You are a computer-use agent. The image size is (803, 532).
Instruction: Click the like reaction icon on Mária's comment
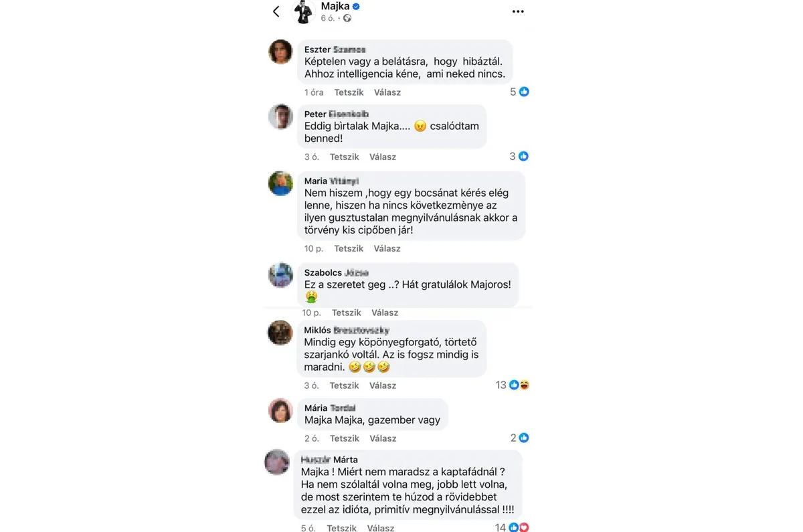524,438
